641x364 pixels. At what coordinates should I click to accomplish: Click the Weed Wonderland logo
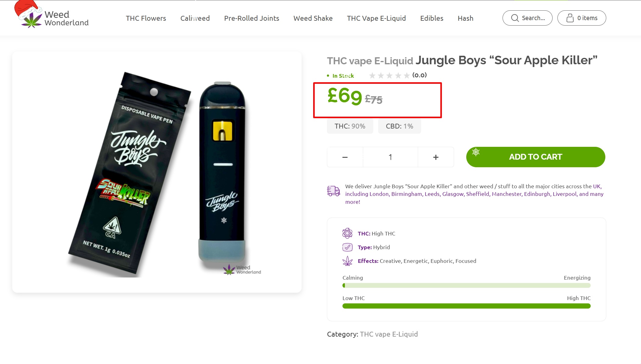tap(51, 15)
